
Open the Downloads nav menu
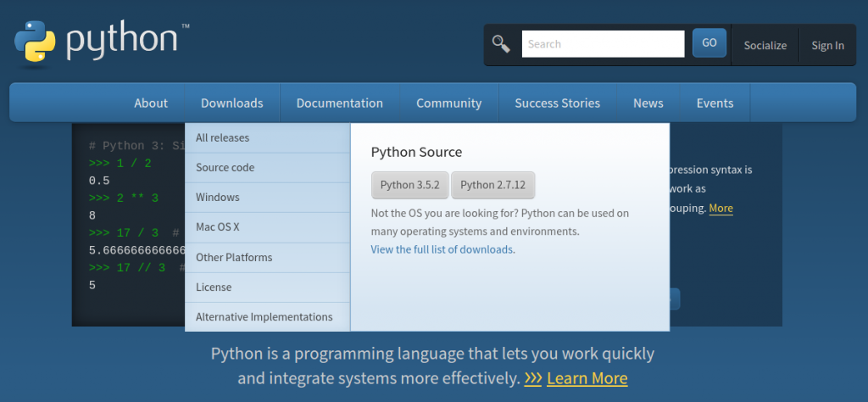pyautogui.click(x=232, y=103)
